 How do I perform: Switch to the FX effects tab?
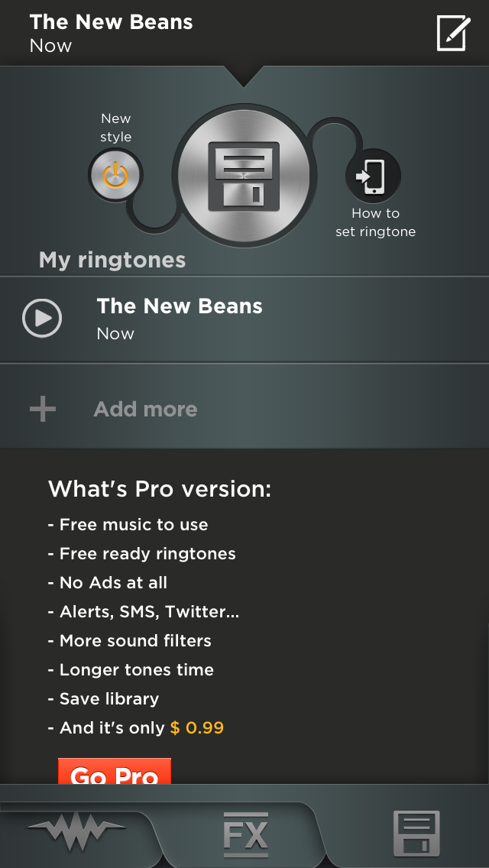[246, 834]
